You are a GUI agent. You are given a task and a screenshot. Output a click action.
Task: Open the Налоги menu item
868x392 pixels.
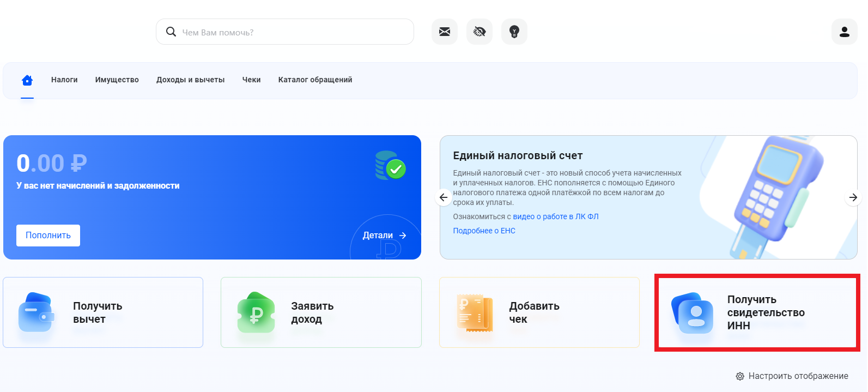coord(64,80)
